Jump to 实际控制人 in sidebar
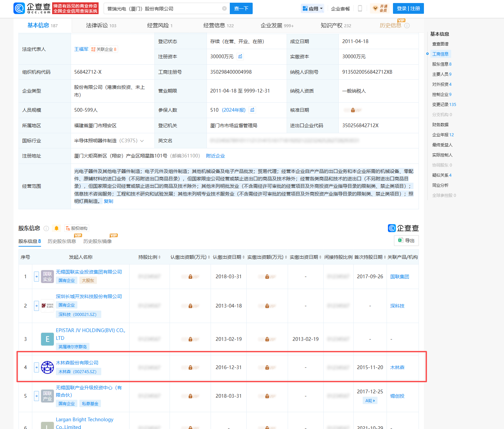The image size is (504, 429). [x=442, y=155]
